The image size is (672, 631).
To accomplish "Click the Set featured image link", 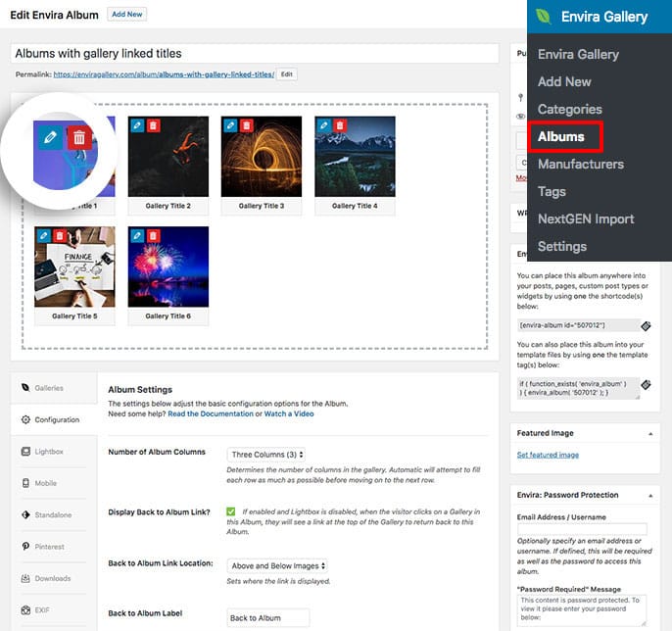I will click(548, 455).
